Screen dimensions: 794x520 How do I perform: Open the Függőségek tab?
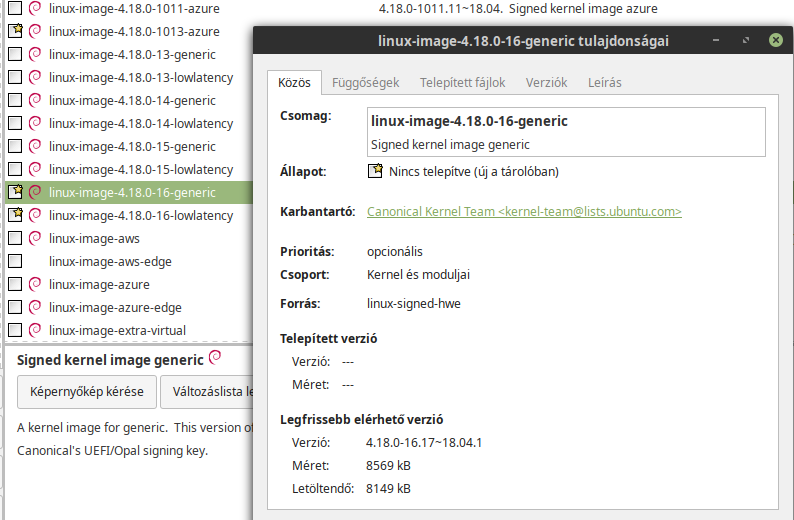point(366,83)
